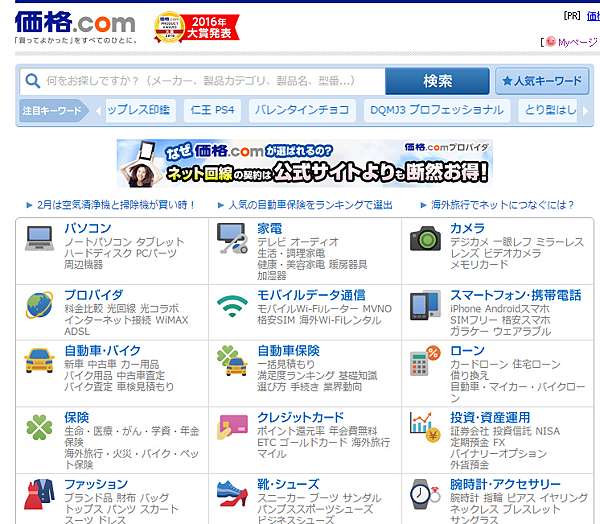Viewport: 600px width, 524px height.
Task: Open the 腕時計・アクセサリー category heading
Action: [505, 484]
